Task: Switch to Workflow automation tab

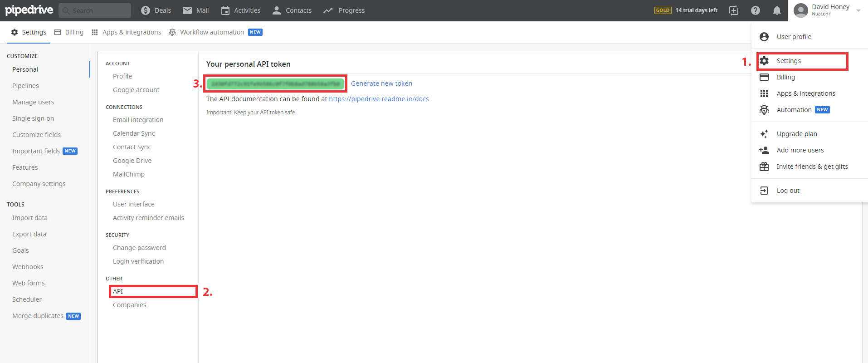Action: pyautogui.click(x=215, y=32)
